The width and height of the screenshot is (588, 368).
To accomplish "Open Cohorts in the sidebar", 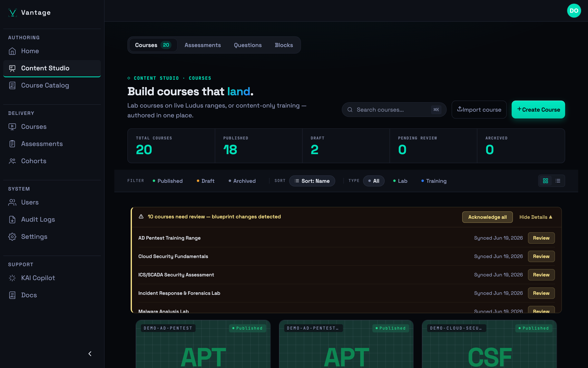I will 52,161.
